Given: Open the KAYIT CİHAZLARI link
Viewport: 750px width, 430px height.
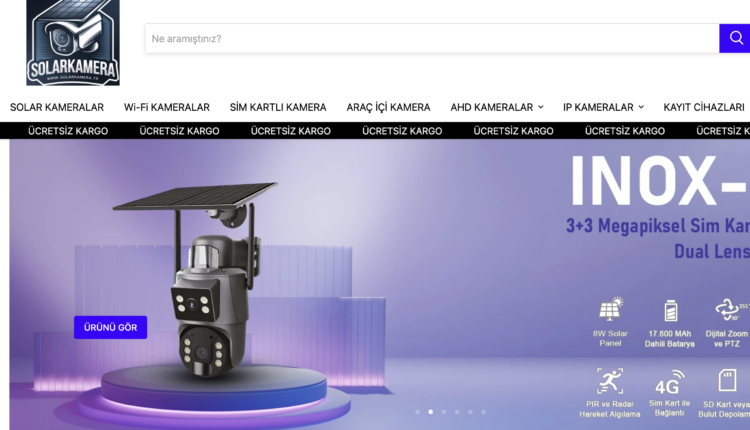Looking at the screenshot, I should (x=704, y=107).
